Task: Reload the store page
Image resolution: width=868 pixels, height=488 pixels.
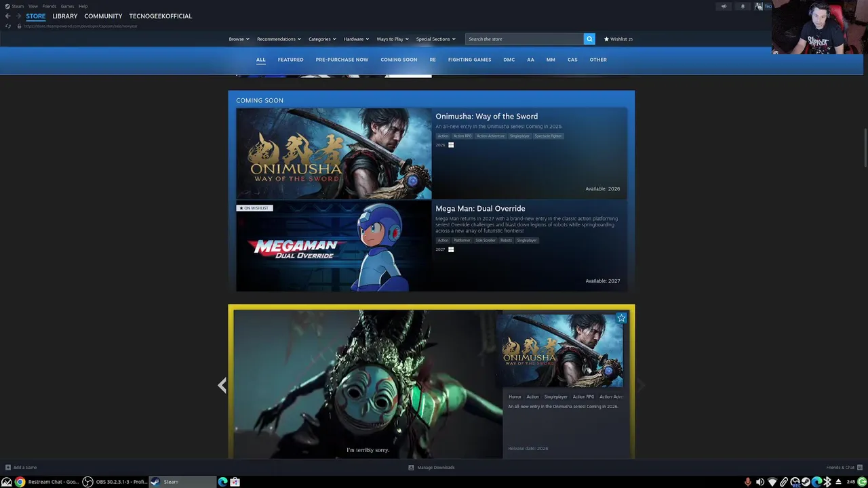Action: click(8, 26)
